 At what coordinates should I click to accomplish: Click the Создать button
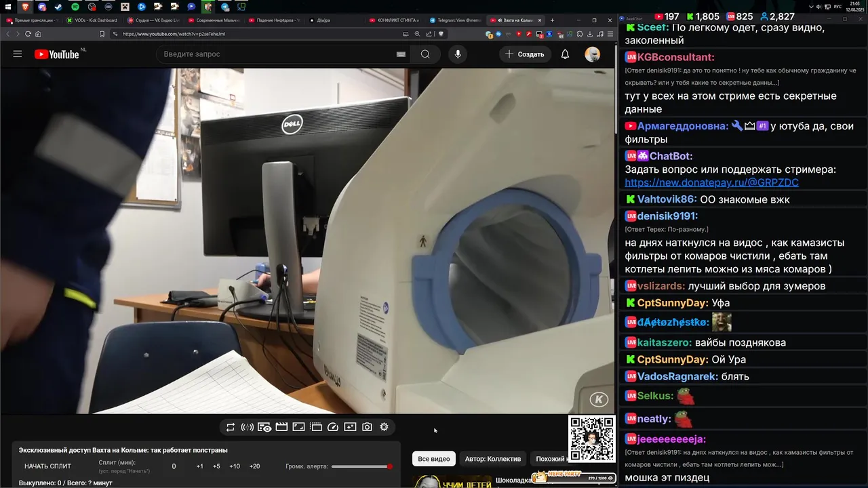tap(526, 54)
